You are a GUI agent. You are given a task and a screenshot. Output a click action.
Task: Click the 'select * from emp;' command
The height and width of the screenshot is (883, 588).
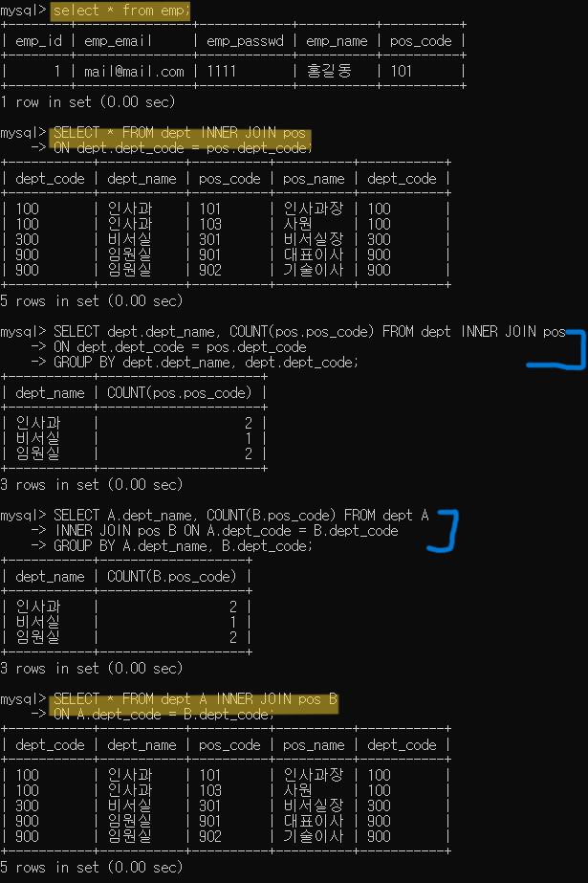120,11
